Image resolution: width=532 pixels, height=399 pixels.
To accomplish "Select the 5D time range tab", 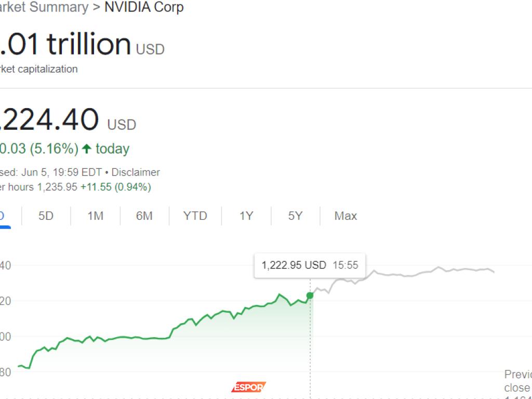I will pyautogui.click(x=46, y=216).
